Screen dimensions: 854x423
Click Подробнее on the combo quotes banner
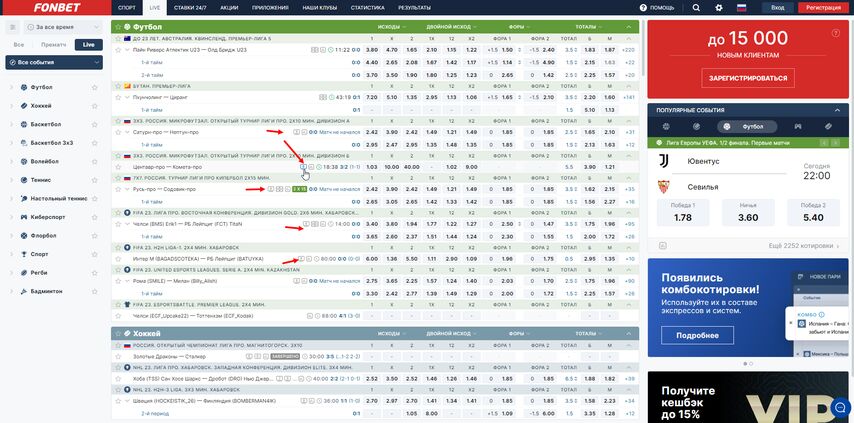tap(697, 335)
